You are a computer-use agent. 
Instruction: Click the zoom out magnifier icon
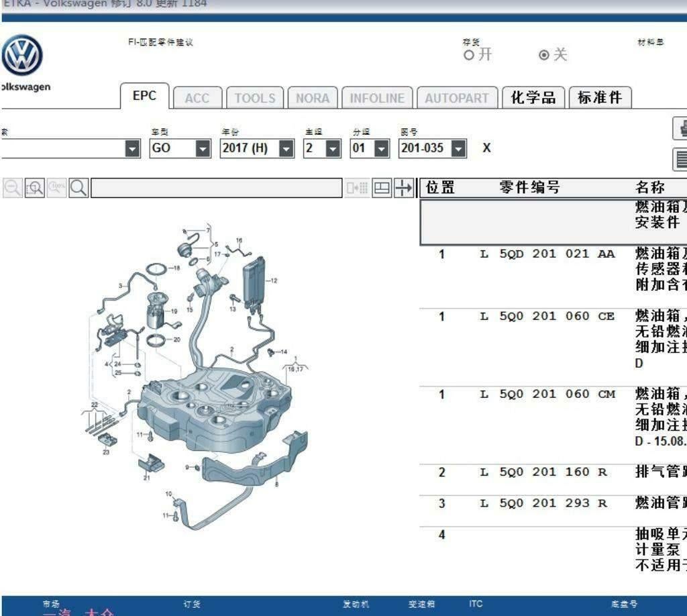[x=12, y=188]
